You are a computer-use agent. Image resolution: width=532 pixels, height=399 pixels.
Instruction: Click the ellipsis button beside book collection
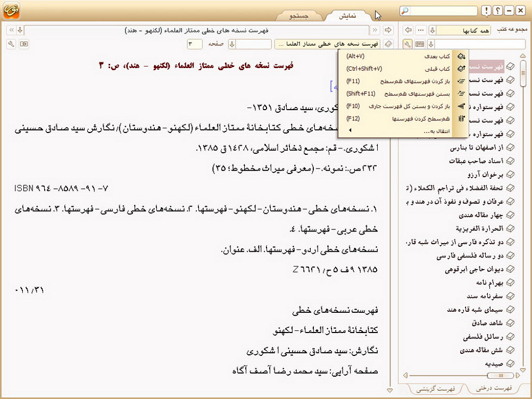click(x=421, y=30)
